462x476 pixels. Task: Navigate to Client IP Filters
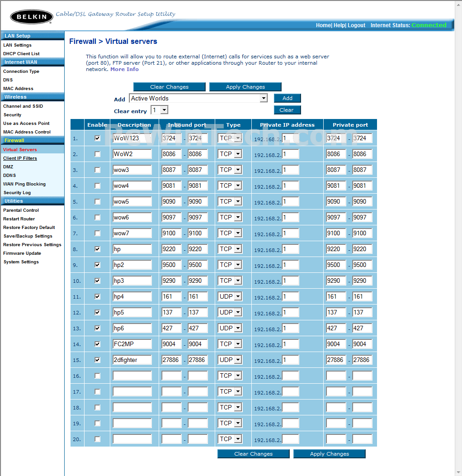pyautogui.click(x=20, y=158)
